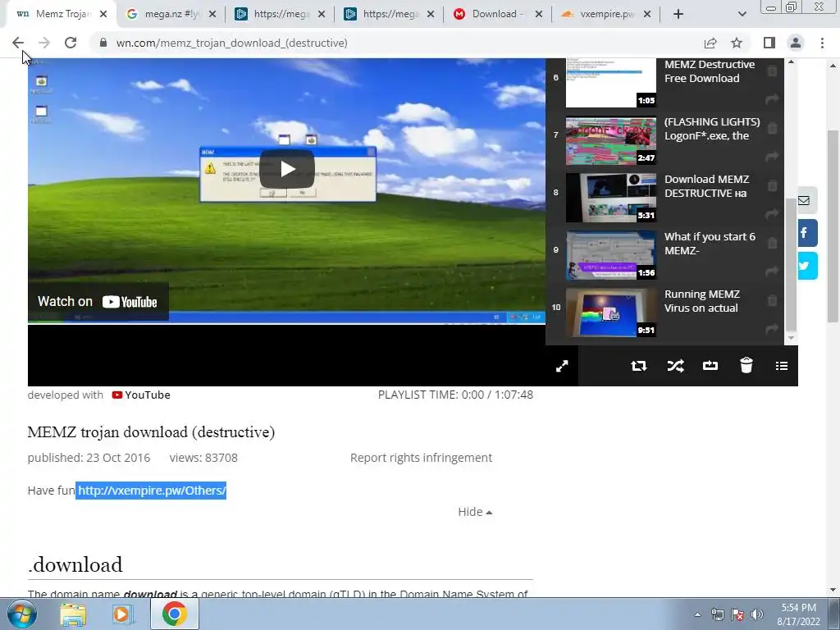Open the Chrome profile avatar

(x=796, y=43)
